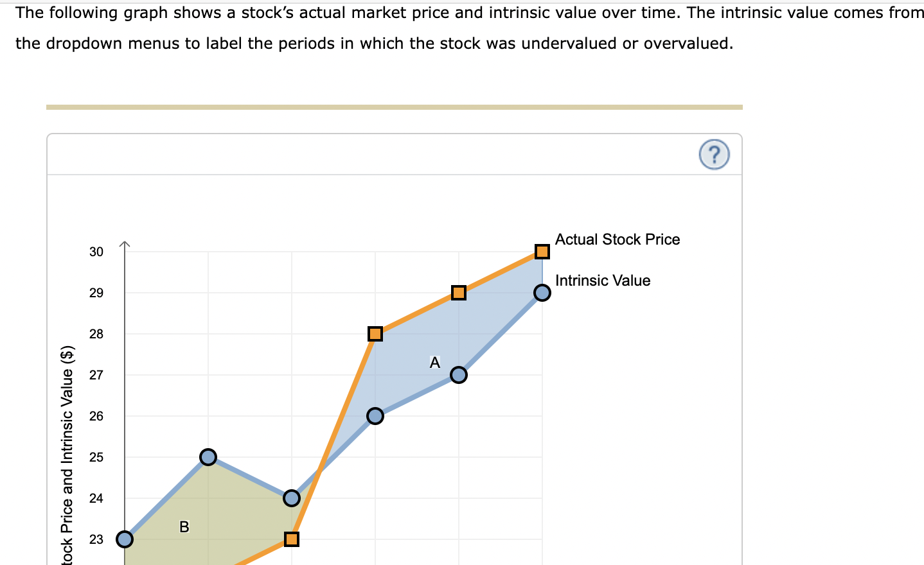Click the tan horizontal divider bar above the graph
This screenshot has width=924, height=565.
pyautogui.click(x=395, y=107)
